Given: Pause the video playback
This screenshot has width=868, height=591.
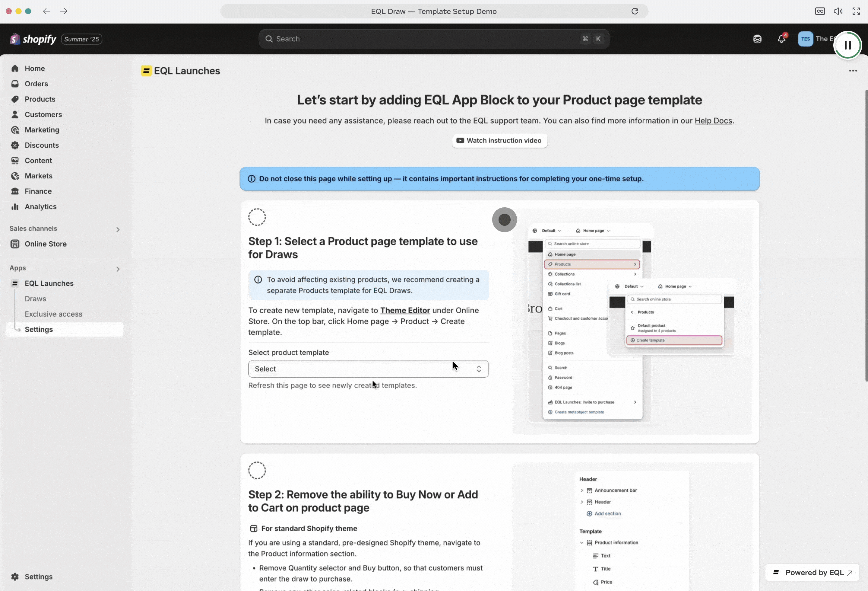Looking at the screenshot, I should tap(847, 45).
